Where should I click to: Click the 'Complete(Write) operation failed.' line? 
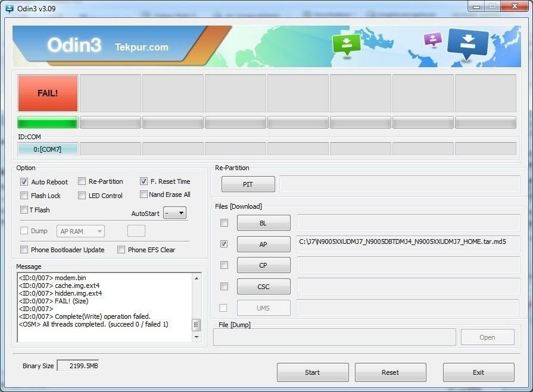coord(85,316)
